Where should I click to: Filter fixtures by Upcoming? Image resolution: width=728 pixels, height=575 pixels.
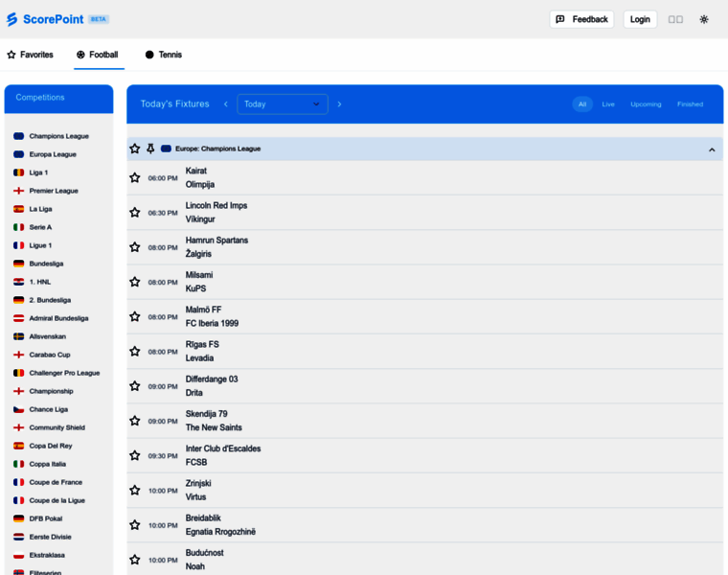point(646,104)
